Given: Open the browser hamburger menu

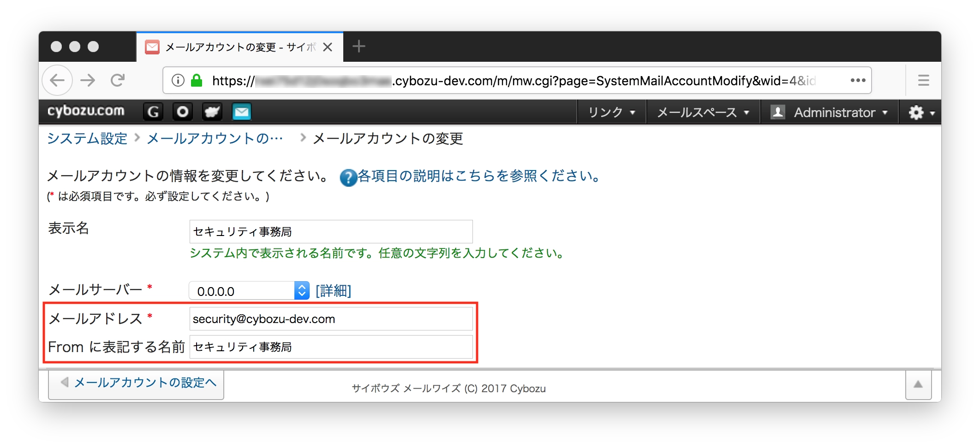Looking at the screenshot, I should point(923,81).
